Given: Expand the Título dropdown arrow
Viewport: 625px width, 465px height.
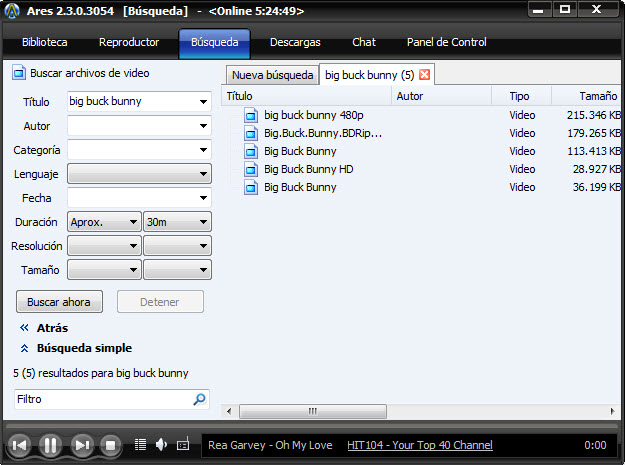Looking at the screenshot, I should [x=203, y=102].
